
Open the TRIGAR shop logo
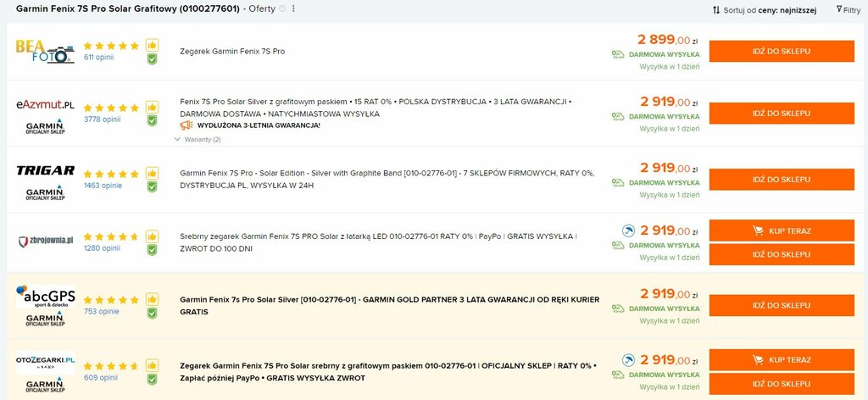pos(45,170)
